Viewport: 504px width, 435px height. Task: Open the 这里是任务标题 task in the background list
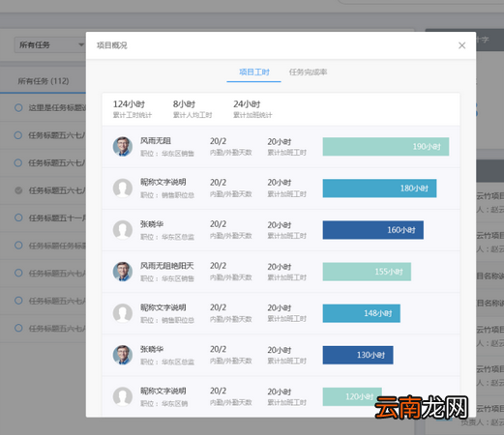coord(57,107)
